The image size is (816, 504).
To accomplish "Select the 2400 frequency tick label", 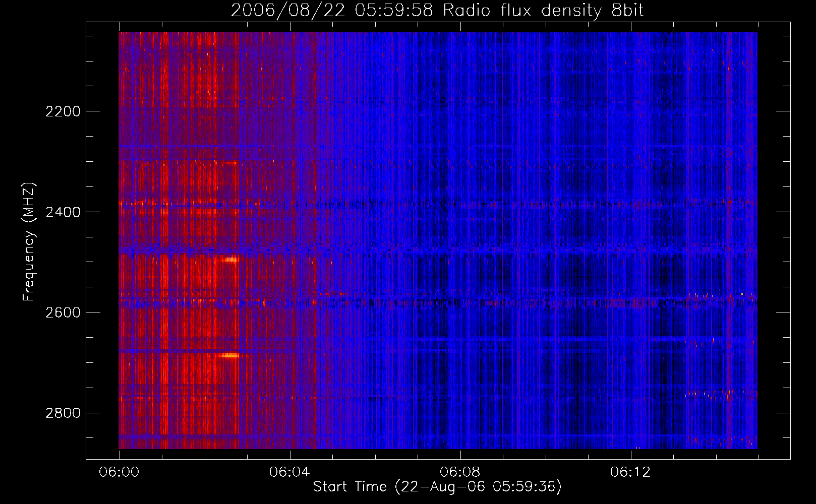I will point(63,212).
